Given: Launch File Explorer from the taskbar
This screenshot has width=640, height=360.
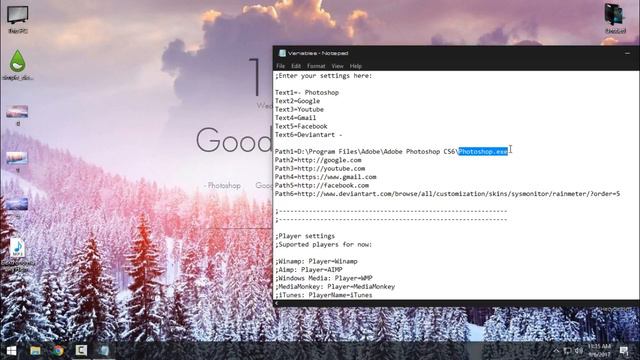Looking at the screenshot, I should (x=35, y=351).
